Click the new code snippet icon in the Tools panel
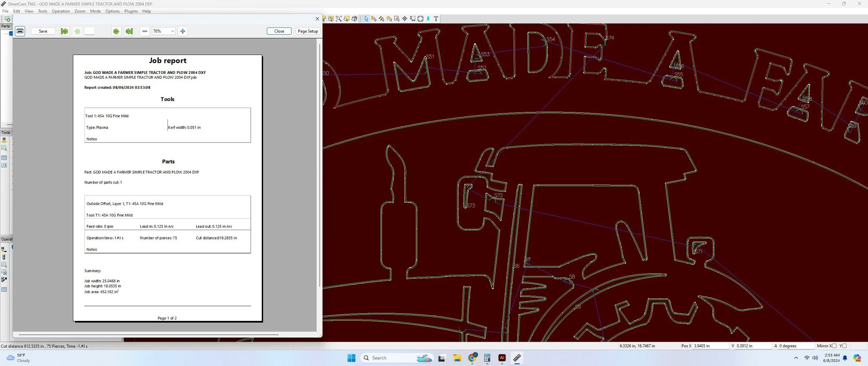Viewport: 868px width, 366px height. pyautogui.click(x=4, y=148)
